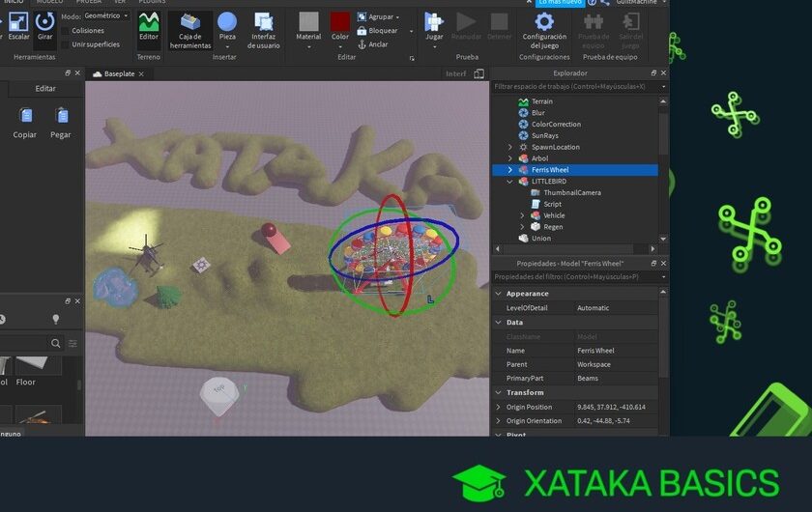Expand the Regen tree item

[522, 227]
